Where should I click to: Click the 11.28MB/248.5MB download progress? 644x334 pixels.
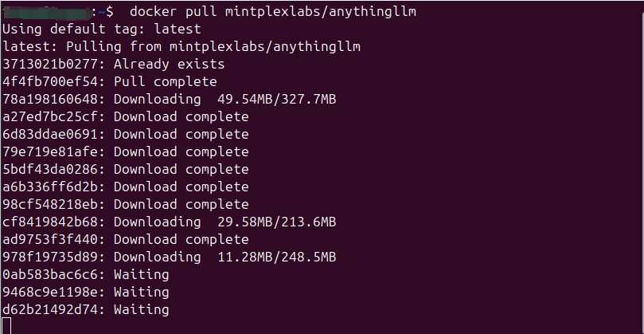tap(276, 257)
